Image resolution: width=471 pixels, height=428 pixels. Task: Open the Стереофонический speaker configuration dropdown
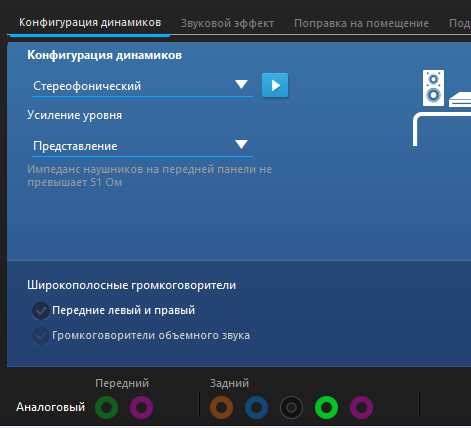[x=142, y=86]
